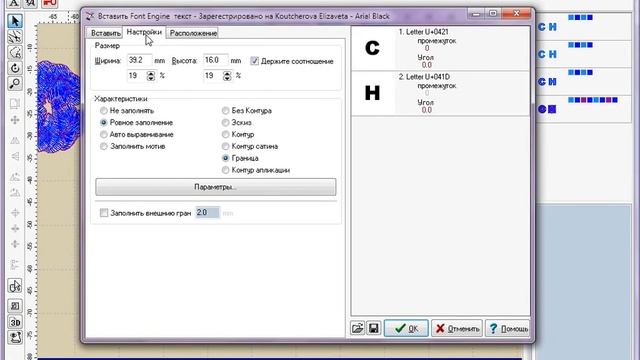Select the Не заполнять radio option
This screenshot has height=360, width=640.
click(x=104, y=111)
